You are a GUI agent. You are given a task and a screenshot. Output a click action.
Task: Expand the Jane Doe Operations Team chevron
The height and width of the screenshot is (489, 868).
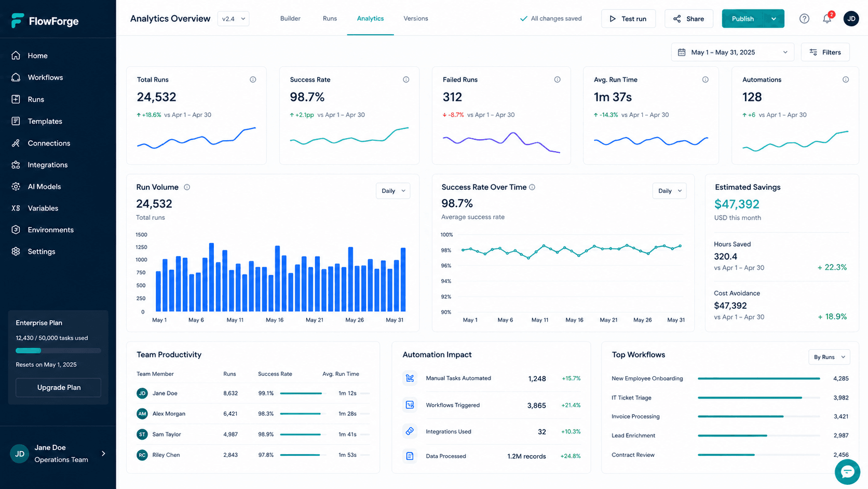coord(103,454)
